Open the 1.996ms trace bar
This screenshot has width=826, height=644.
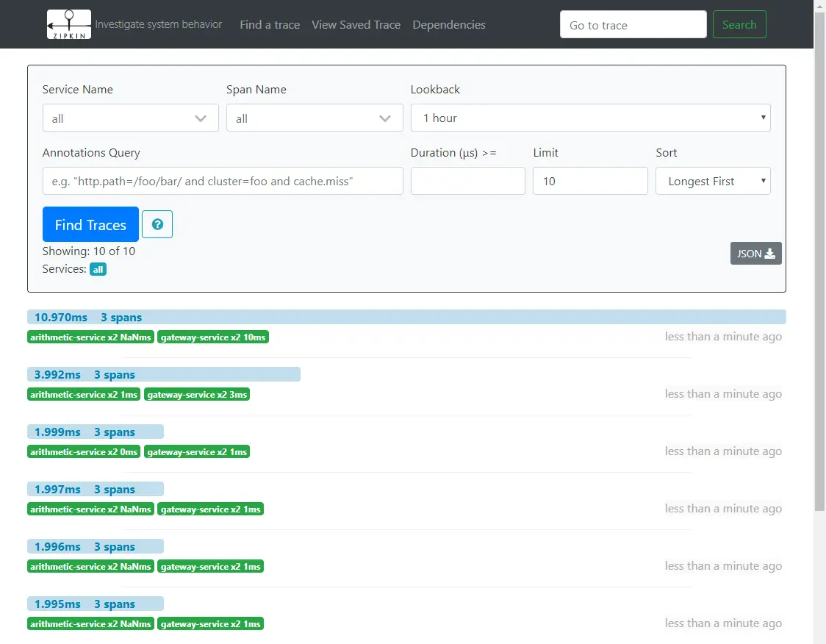[x=96, y=547]
